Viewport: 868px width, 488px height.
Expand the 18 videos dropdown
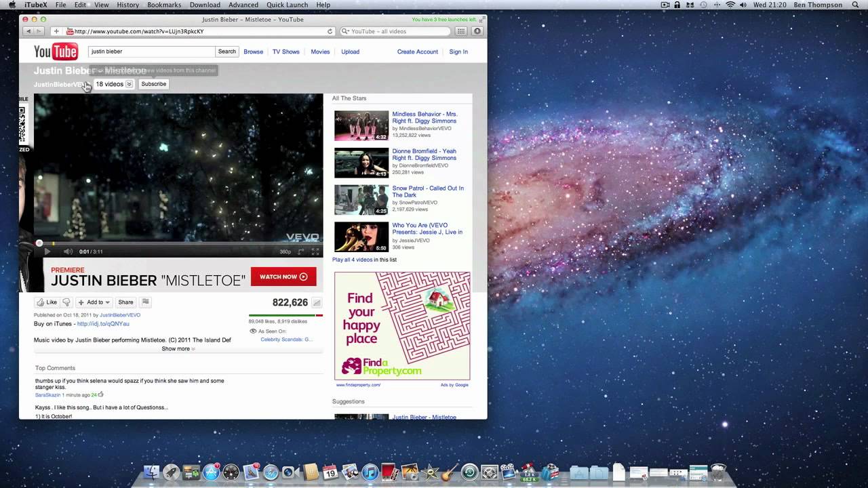(114, 84)
